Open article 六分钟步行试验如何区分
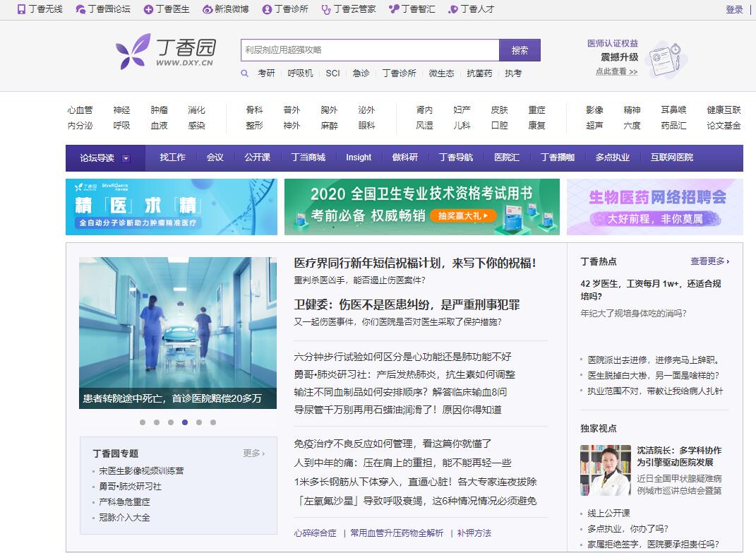The image size is (756, 558). pyautogui.click(x=402, y=357)
